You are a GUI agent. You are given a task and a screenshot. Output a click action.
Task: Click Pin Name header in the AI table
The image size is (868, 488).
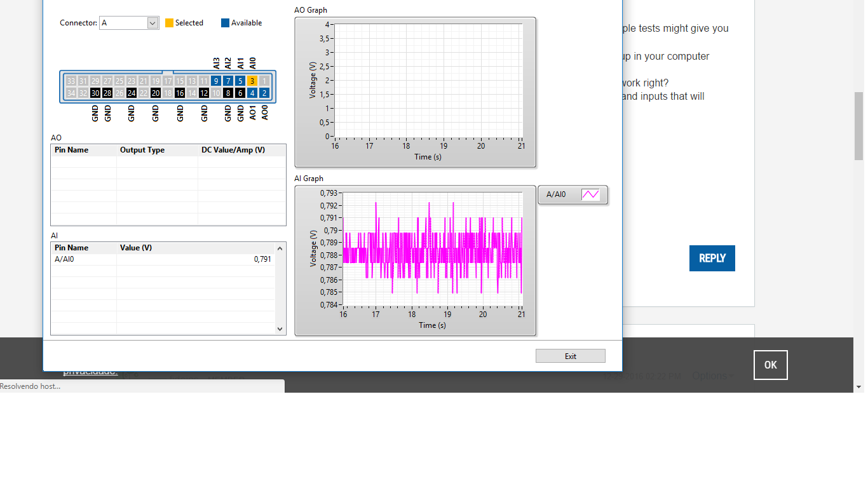(x=71, y=248)
